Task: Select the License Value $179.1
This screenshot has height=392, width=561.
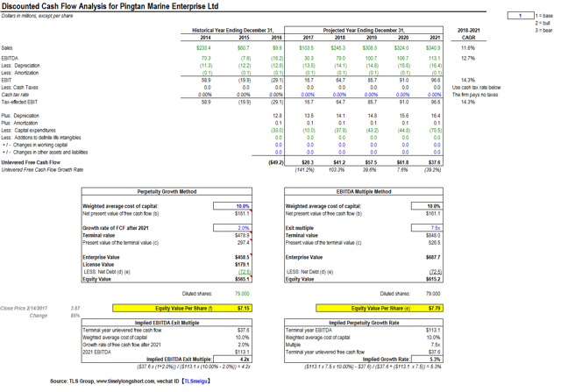Action: point(242,265)
